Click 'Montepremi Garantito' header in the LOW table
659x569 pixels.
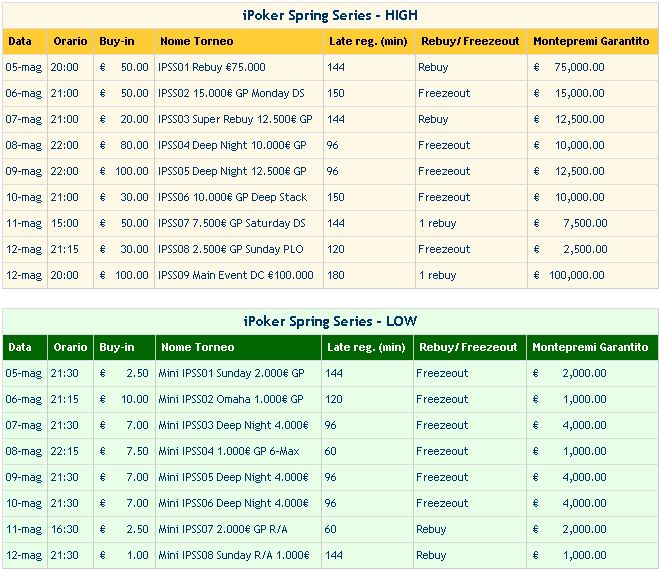tap(590, 347)
